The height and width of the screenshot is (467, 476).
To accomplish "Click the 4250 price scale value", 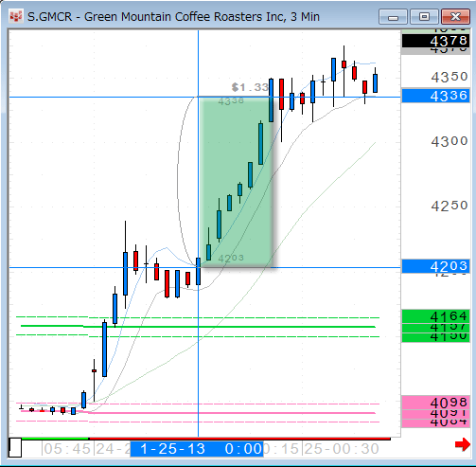I will 450,206.
